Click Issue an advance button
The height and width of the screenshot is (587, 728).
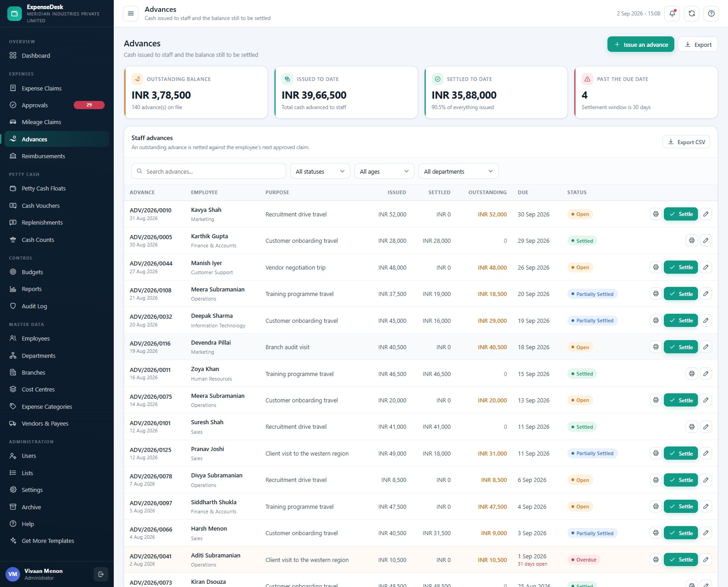641,45
